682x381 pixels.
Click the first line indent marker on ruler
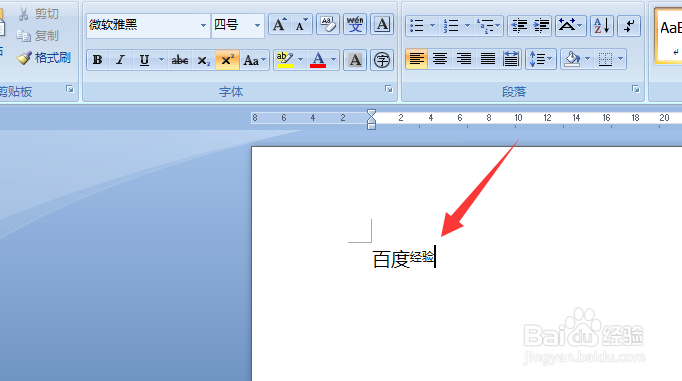coord(371,113)
